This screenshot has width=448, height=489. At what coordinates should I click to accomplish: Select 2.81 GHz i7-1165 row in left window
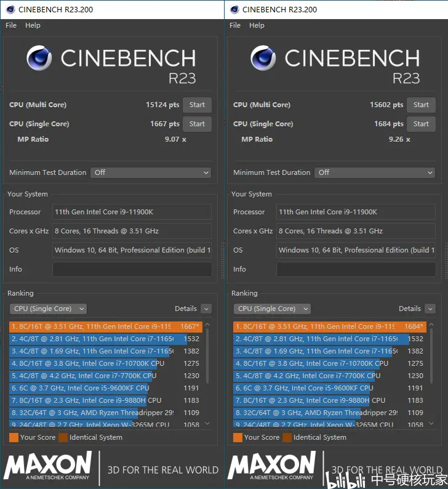tap(106, 339)
